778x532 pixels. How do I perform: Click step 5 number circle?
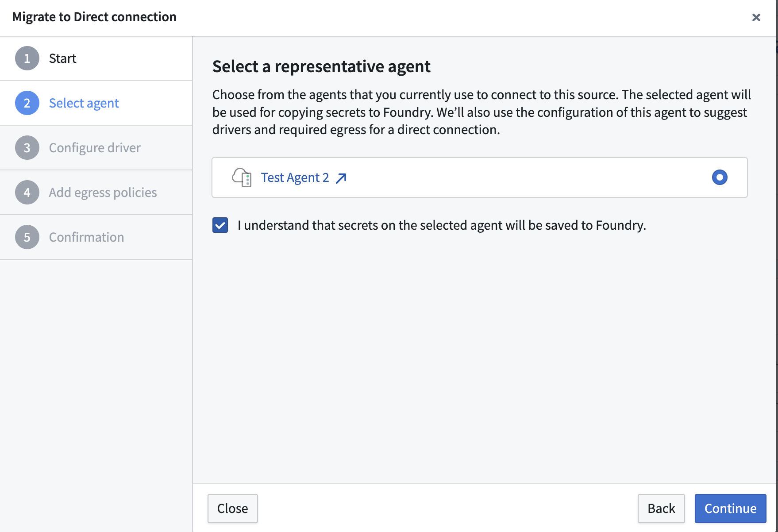tap(27, 237)
